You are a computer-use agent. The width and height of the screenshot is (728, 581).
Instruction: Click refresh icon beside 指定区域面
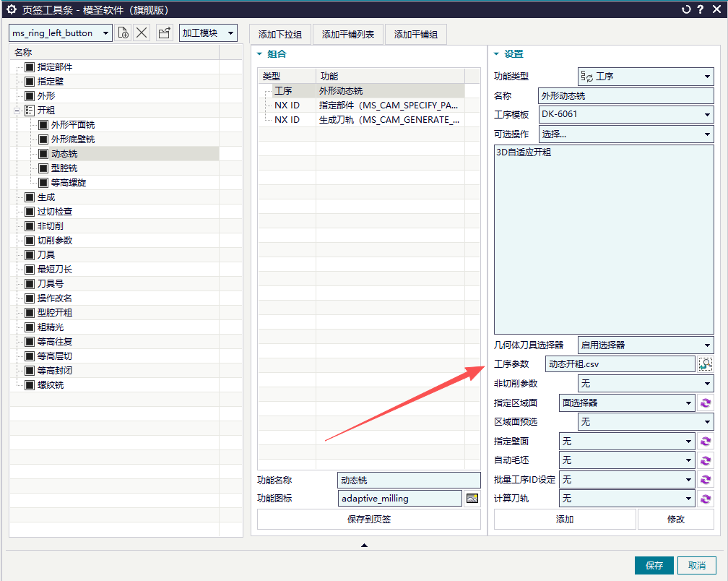point(705,403)
